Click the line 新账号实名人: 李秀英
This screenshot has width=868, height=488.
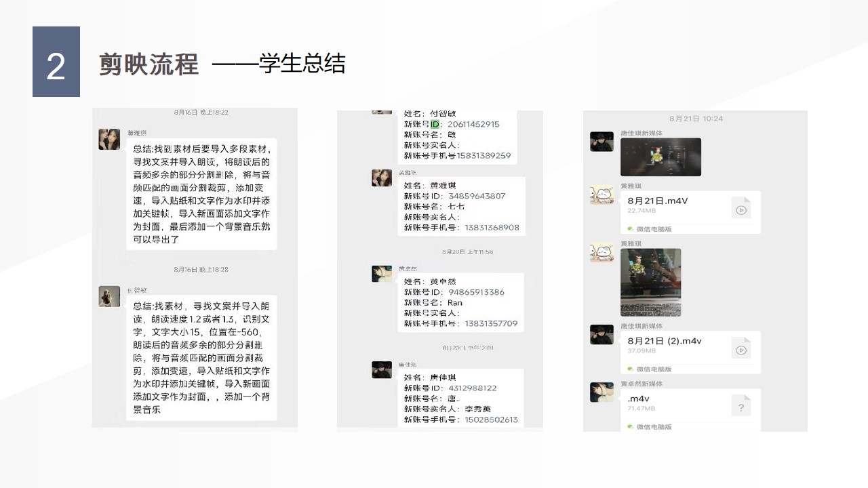(x=447, y=409)
